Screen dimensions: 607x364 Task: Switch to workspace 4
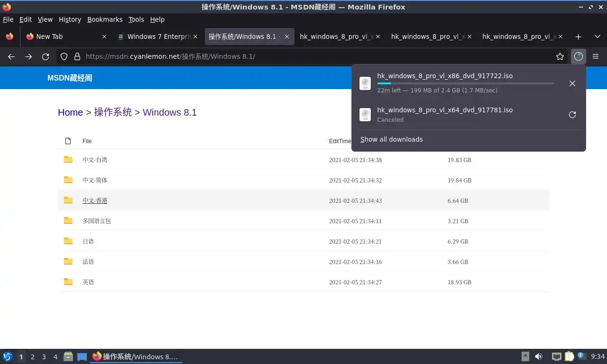55,357
